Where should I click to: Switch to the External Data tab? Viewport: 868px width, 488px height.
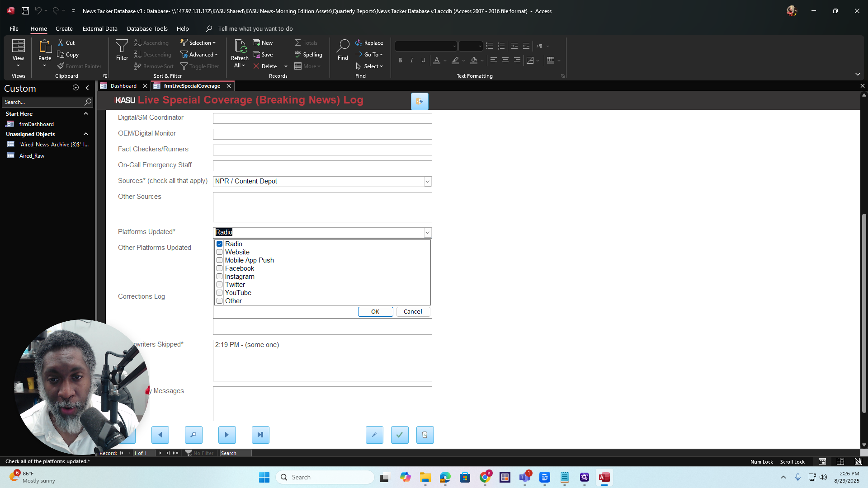coord(100,28)
